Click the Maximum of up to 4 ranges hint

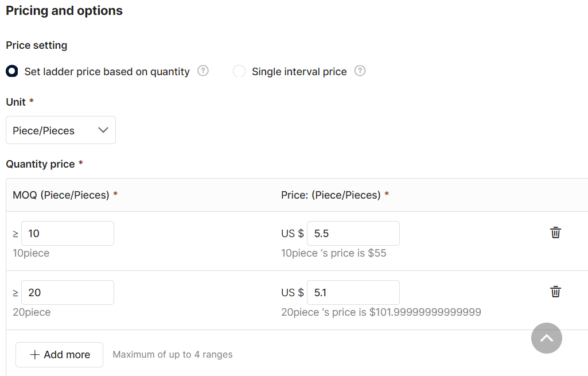pyautogui.click(x=173, y=355)
